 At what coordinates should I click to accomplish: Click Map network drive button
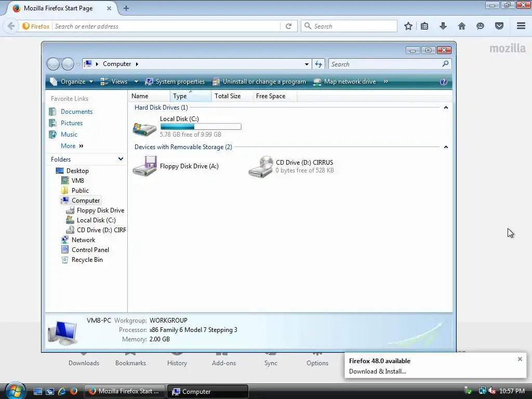coord(345,82)
